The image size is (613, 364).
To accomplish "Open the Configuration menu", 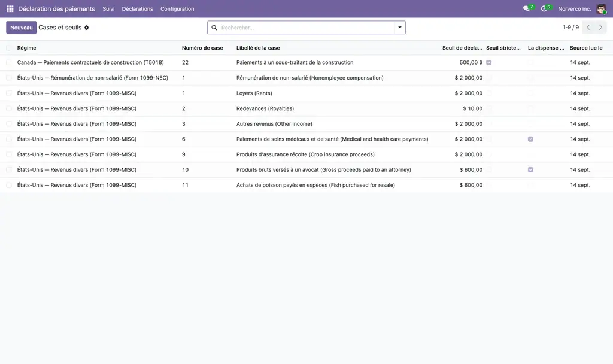I will point(177,8).
